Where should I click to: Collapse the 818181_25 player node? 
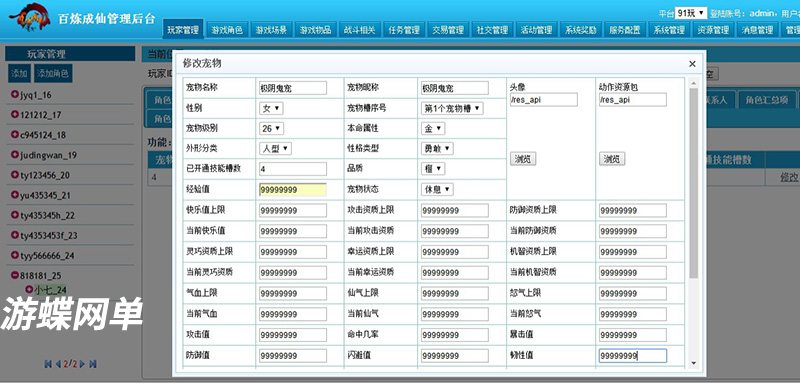click(x=14, y=275)
